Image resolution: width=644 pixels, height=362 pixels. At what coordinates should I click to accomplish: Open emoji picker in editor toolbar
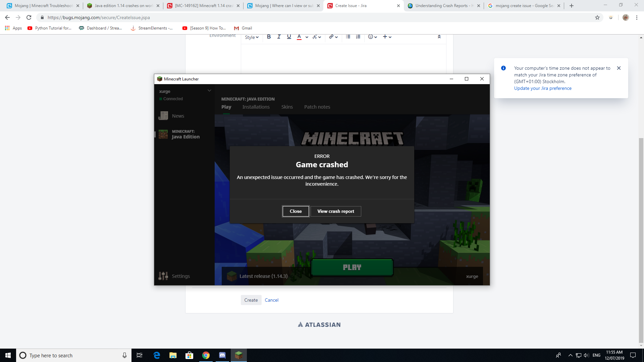(x=371, y=37)
